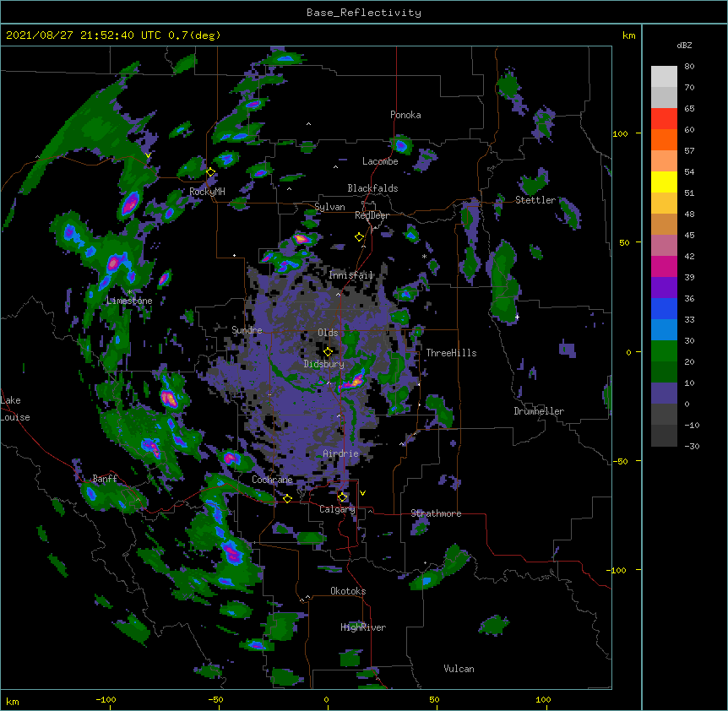Click the Lake Louise label
This screenshot has width=728, height=711.
point(15,409)
